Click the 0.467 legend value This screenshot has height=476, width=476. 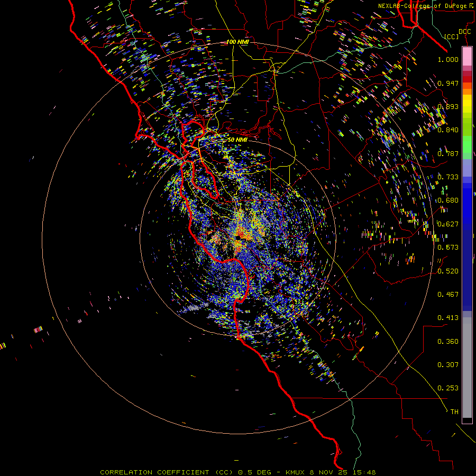(x=448, y=295)
